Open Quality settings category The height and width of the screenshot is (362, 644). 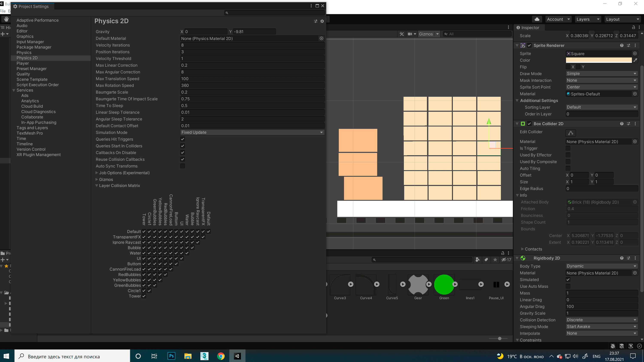coord(23,74)
